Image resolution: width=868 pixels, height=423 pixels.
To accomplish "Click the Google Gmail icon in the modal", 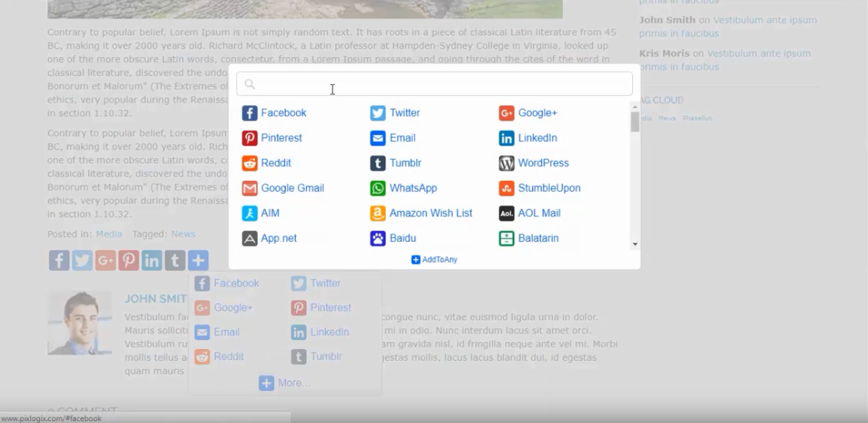I will [x=249, y=188].
